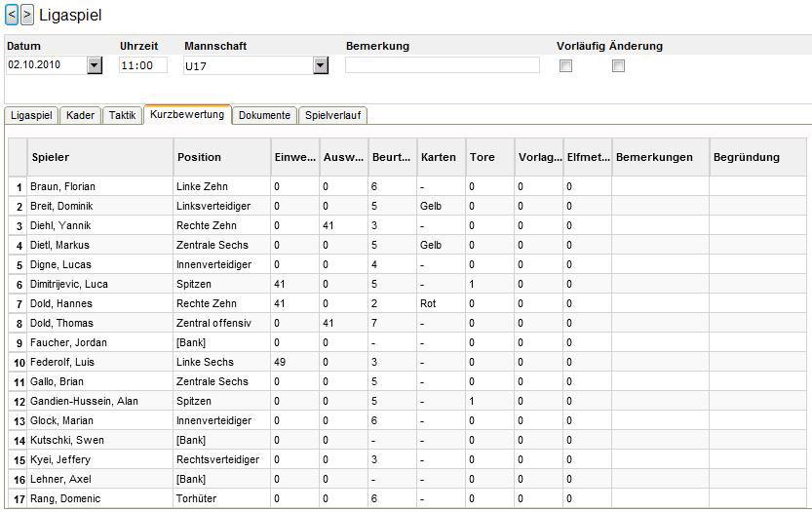Expand the Mannschaft U17 dropdown
This screenshot has height=512, width=812.
point(321,65)
